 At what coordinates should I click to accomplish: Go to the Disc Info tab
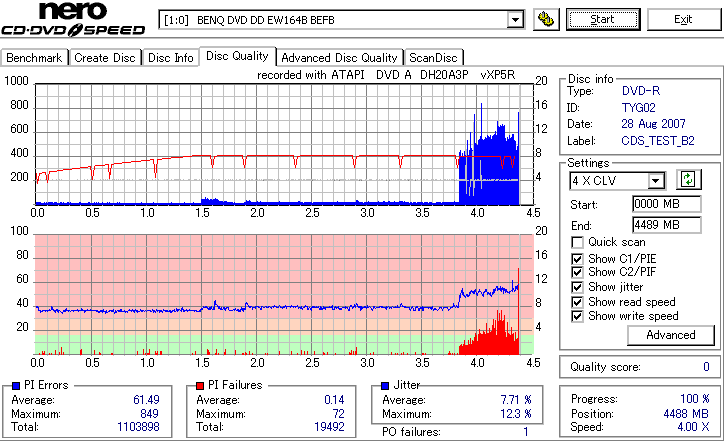(x=170, y=58)
